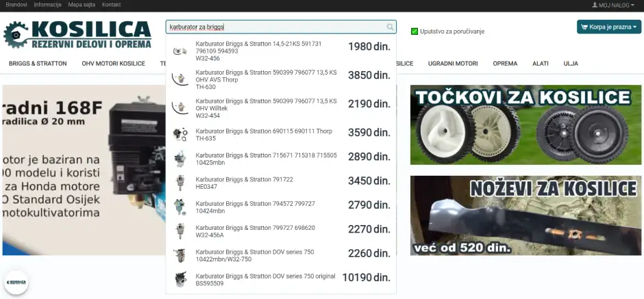The width and height of the screenshot is (644, 299).
Task: Open Brendovi in top bar
Action: 16,5
